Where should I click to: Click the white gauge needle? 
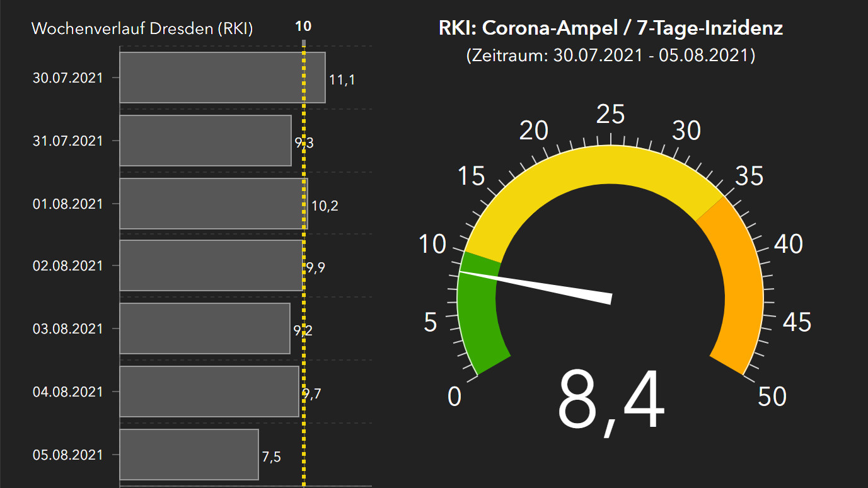click(542, 286)
